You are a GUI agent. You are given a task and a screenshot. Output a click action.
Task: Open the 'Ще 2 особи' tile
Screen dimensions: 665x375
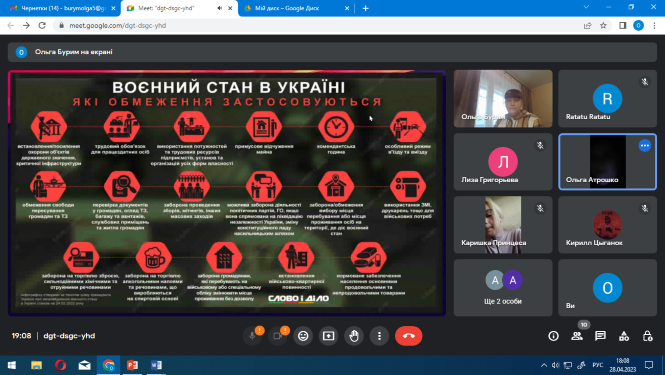point(503,288)
